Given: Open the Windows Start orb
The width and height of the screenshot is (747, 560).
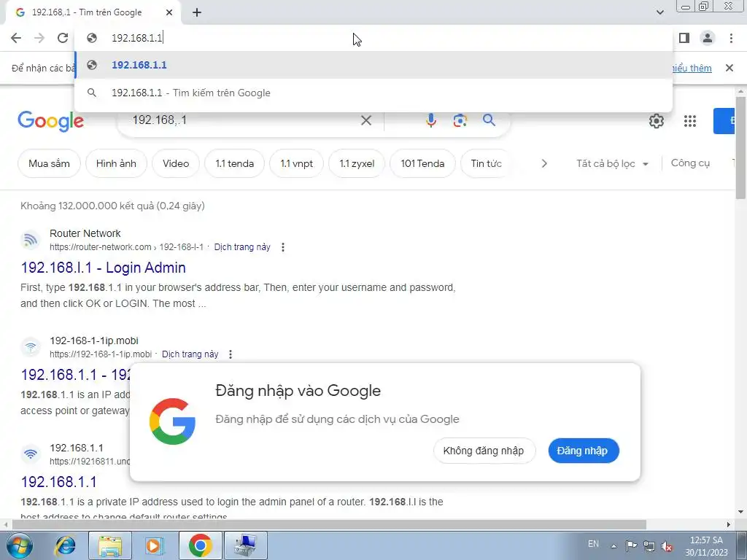Looking at the screenshot, I should coord(20,545).
